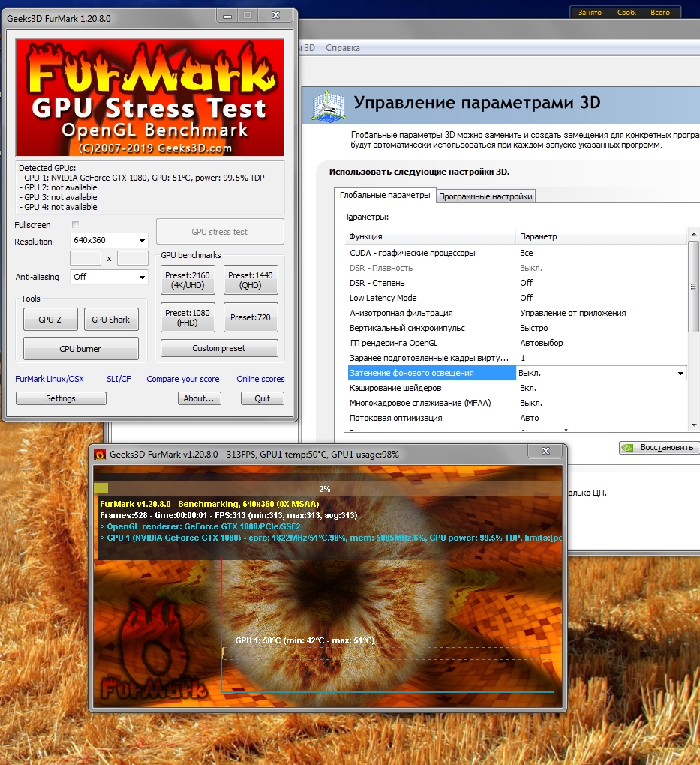
Task: Expand the Затенение фонового освещения value dropdown
Action: pyautogui.click(x=680, y=373)
